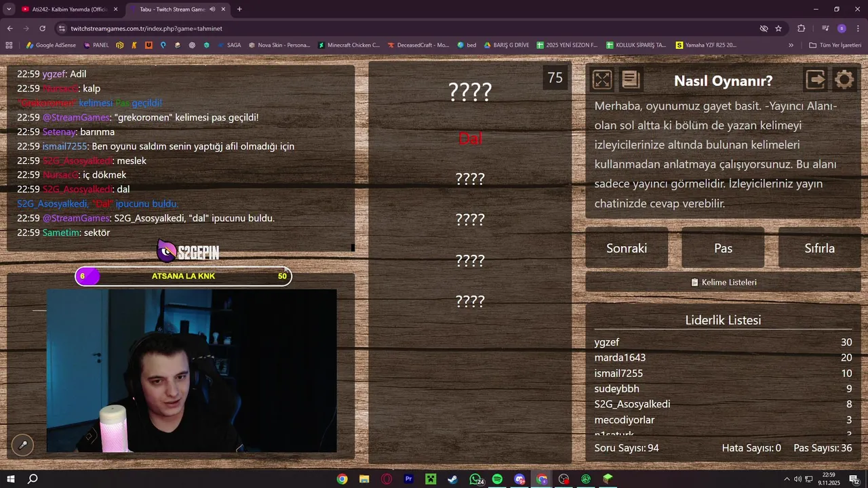868x488 pixels.
Task: View site information icon in address bar
Action: pos(62,28)
